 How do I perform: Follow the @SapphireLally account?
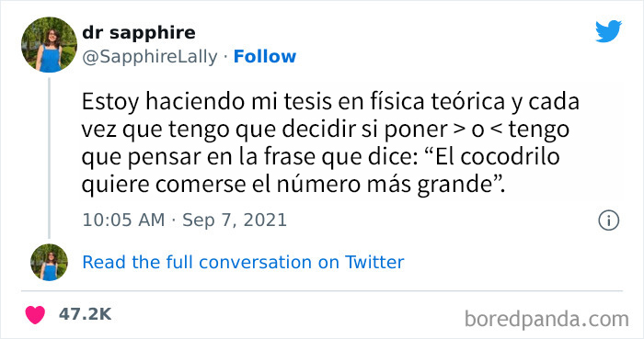pos(265,57)
